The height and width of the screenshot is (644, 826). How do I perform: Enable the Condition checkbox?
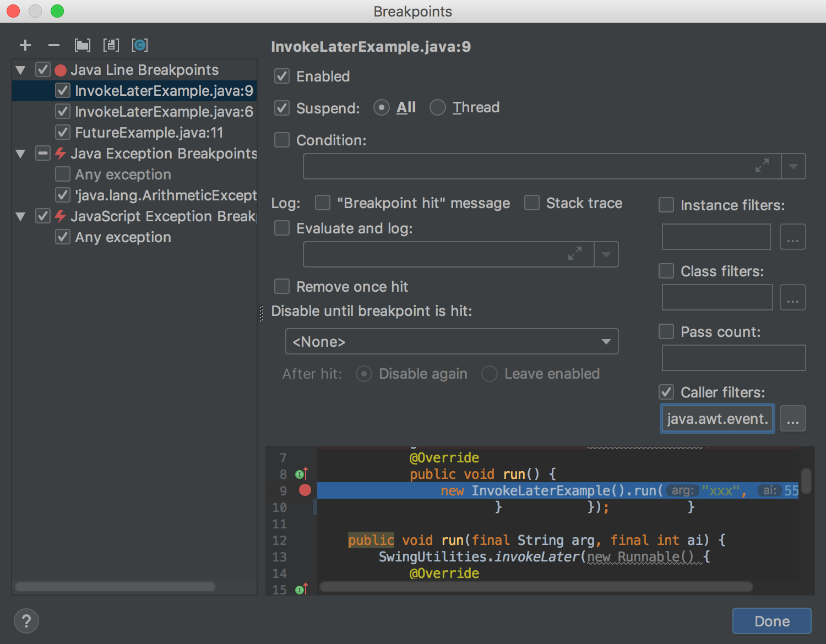(282, 140)
